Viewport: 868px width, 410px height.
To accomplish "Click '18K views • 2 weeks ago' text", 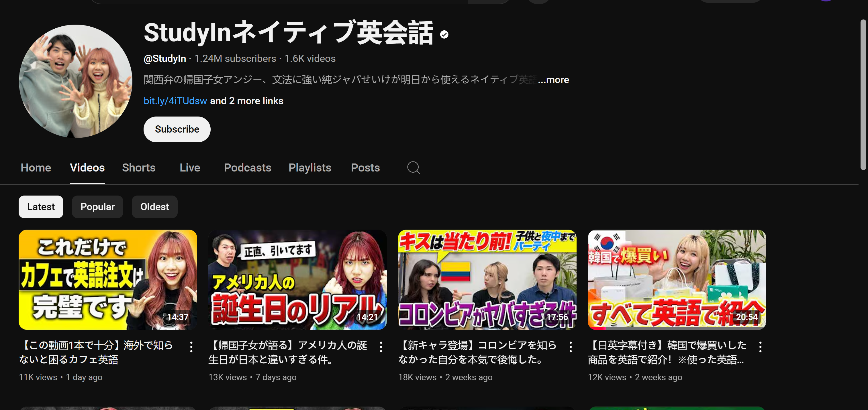I will click(445, 377).
